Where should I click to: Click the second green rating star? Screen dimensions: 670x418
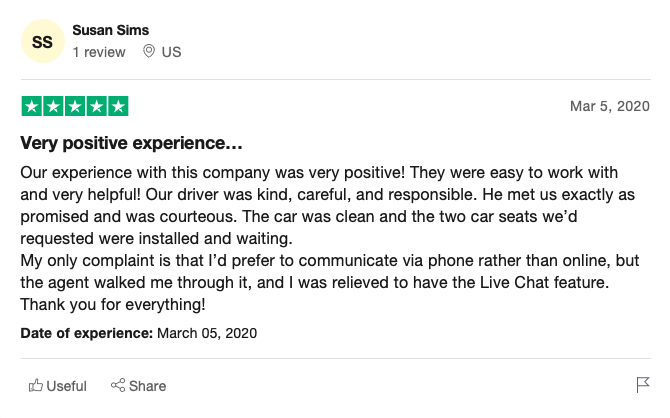[x=53, y=106]
